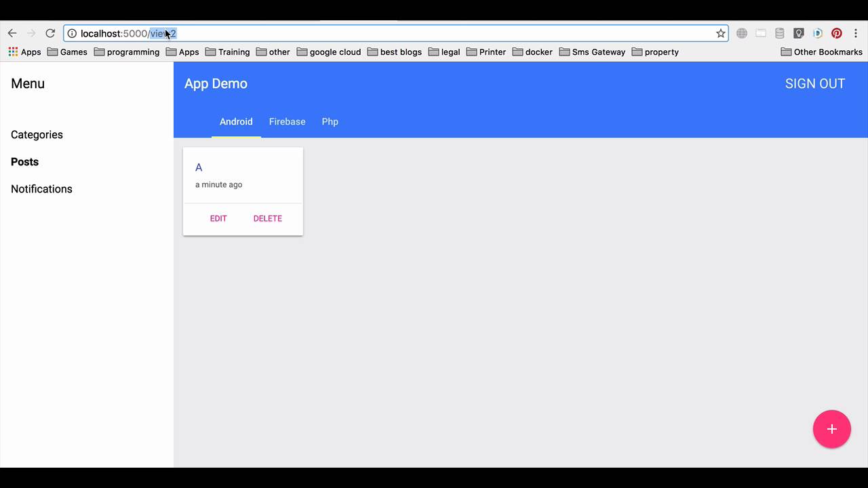The width and height of the screenshot is (868, 488).
Task: Switch to the Firebase tab
Action: tap(287, 122)
